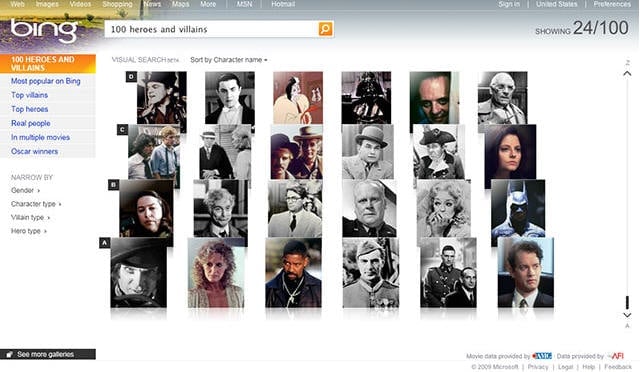
Task: Open the Batman thumbnail
Action: (518, 209)
